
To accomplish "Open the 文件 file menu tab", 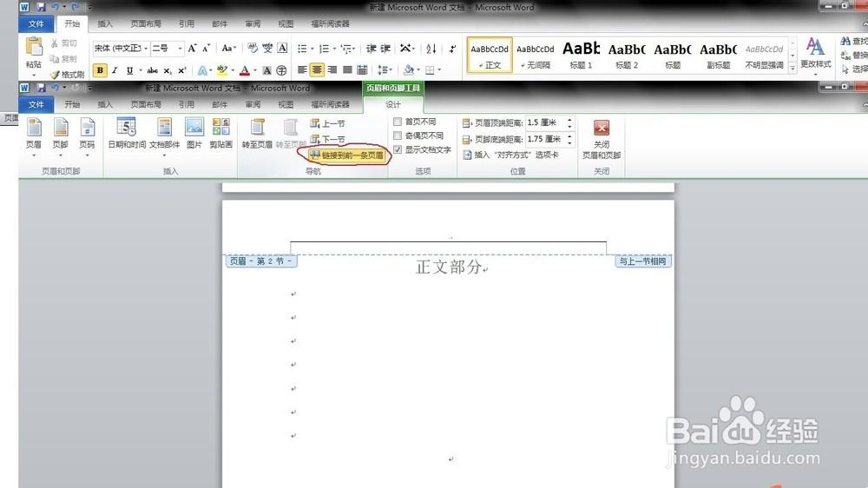I will [x=36, y=23].
